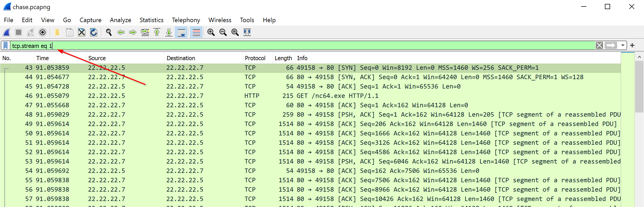Screen dimensions: 644x207
Task: Open the Go menu
Action: click(x=67, y=20)
